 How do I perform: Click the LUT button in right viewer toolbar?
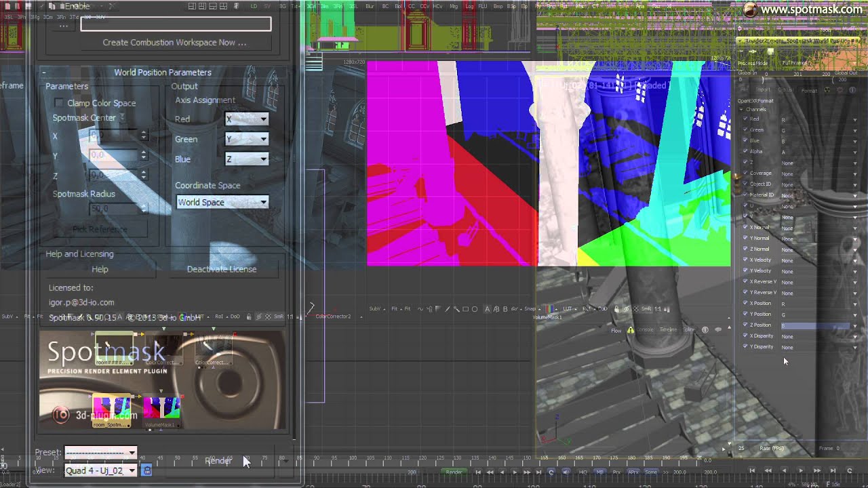pos(568,308)
